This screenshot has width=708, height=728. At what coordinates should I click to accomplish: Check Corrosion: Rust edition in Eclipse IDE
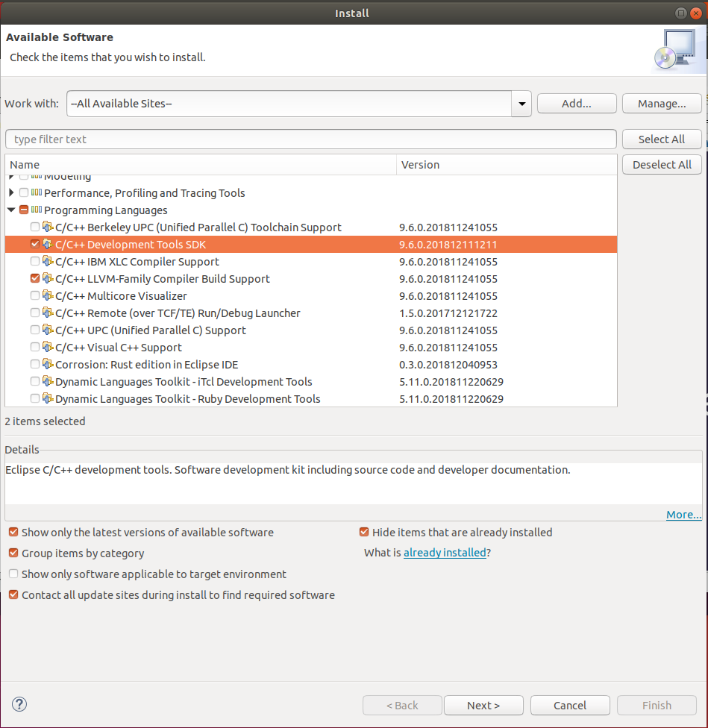pos(35,365)
